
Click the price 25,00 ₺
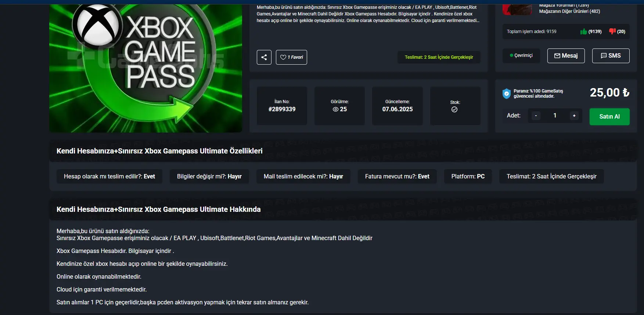pos(609,93)
